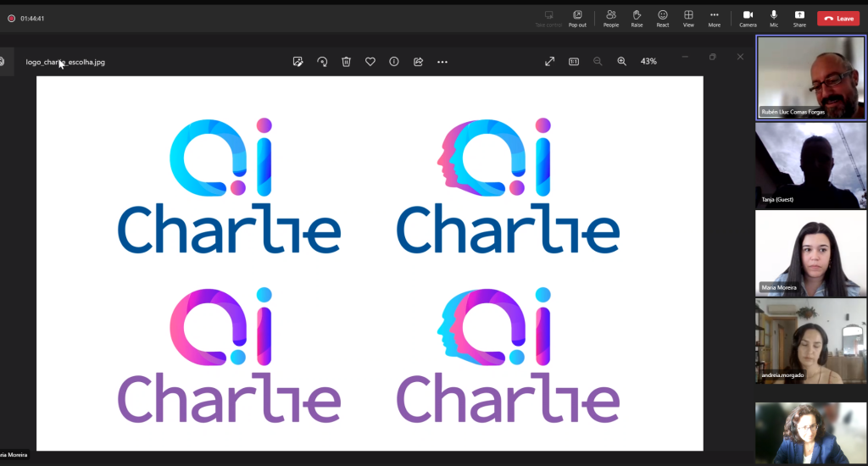Image resolution: width=868 pixels, height=466 pixels.
Task: Click the Delete trash can icon
Action: click(346, 62)
